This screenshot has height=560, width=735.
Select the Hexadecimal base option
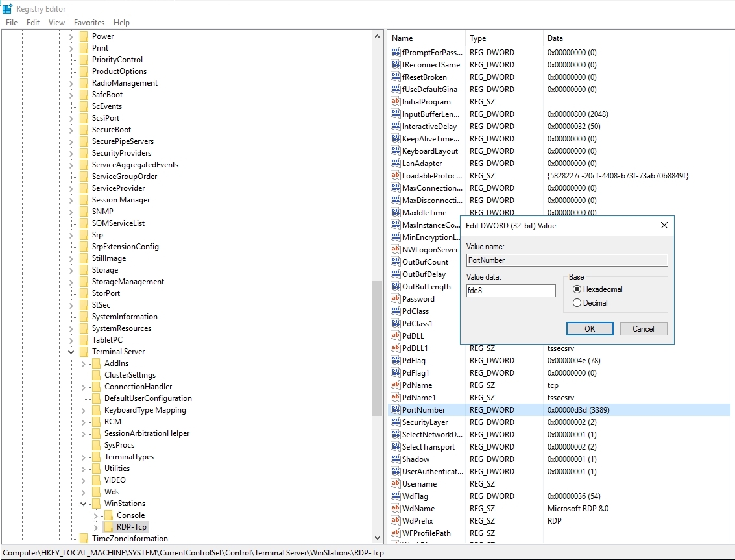[x=577, y=289]
